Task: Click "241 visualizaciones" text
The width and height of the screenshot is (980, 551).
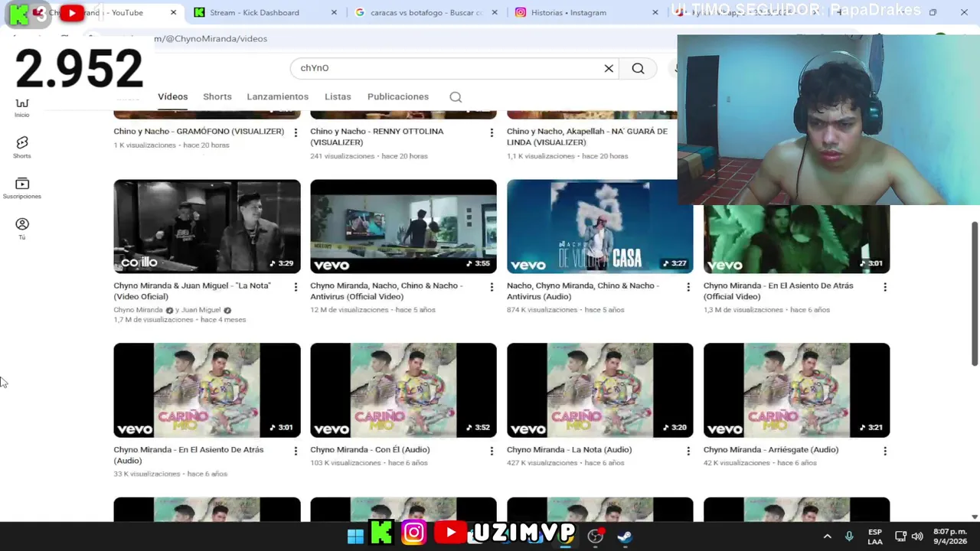Action: click(x=342, y=156)
